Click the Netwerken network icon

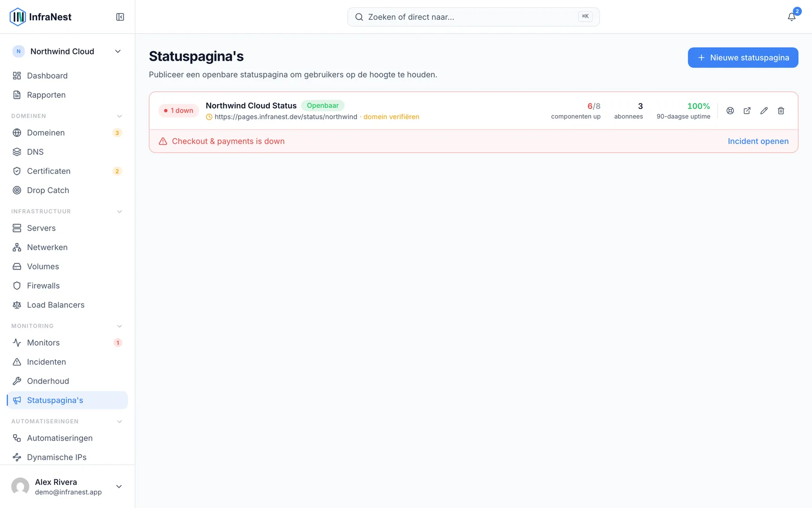[x=17, y=247]
